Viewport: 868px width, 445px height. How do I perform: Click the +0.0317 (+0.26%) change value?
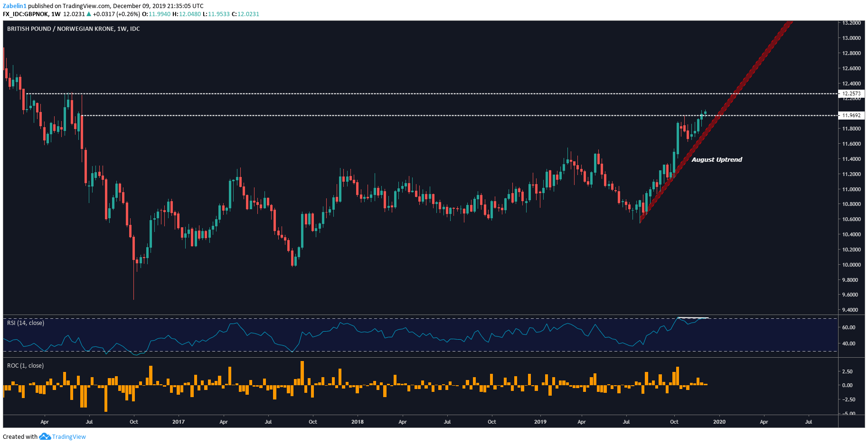coord(116,14)
